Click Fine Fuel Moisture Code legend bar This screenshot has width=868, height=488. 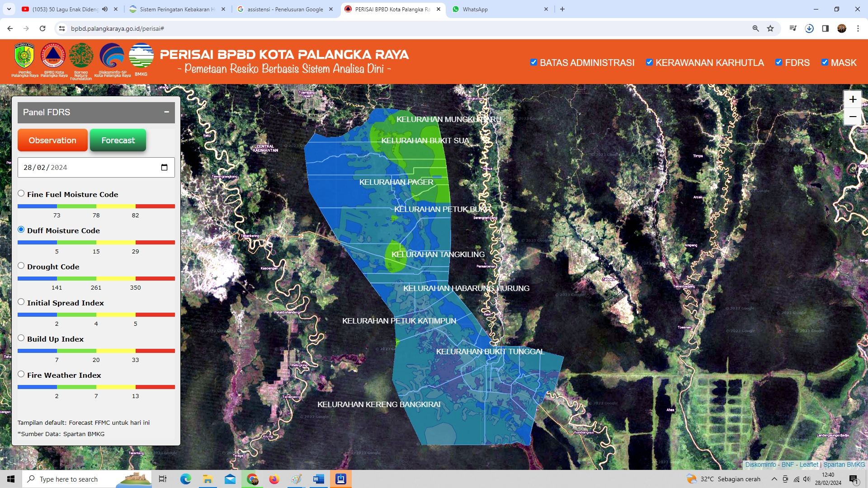(x=96, y=206)
